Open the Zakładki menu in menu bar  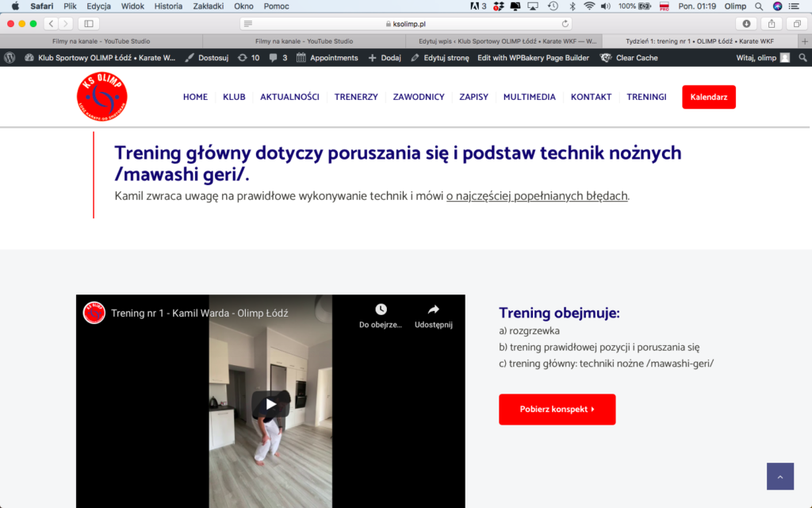(x=209, y=6)
